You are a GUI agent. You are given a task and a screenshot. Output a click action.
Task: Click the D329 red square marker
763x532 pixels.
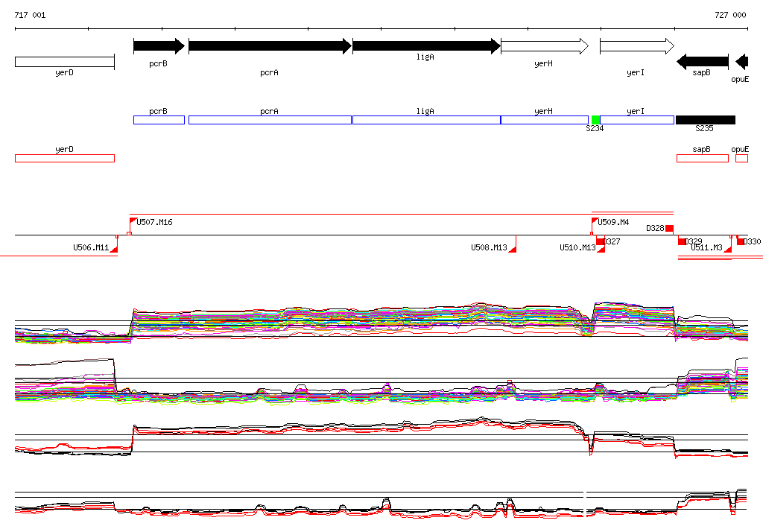pos(683,241)
